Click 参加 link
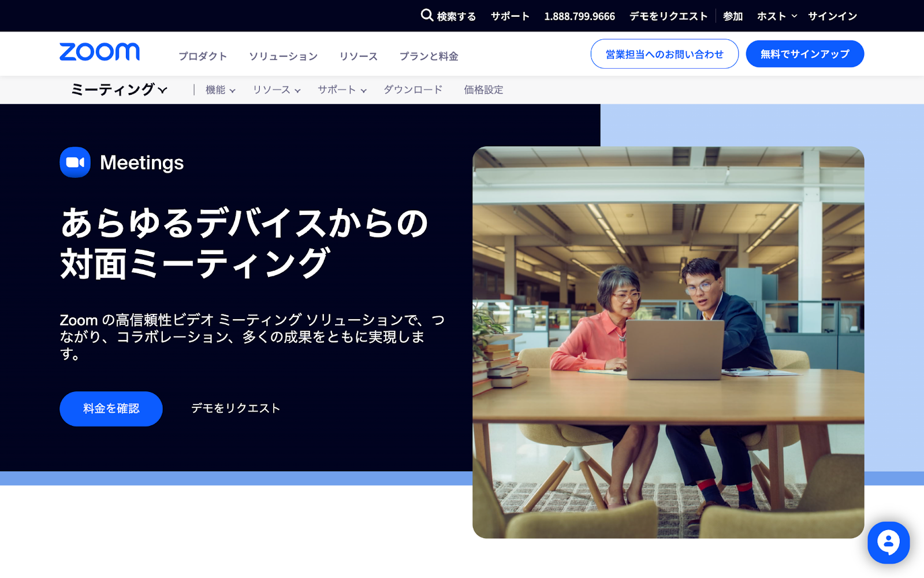Viewport: 924px width, 578px height. (733, 16)
